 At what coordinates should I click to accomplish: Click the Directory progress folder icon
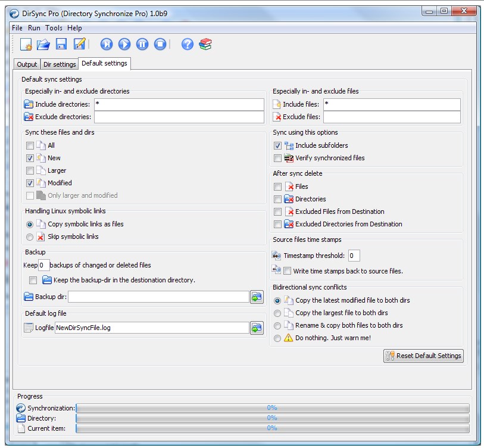[21, 418]
